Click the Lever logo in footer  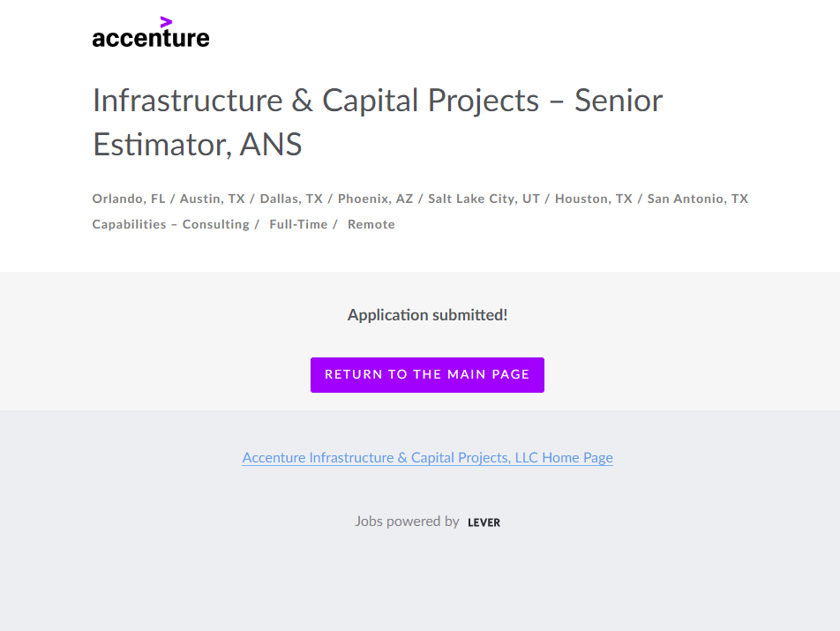(484, 522)
